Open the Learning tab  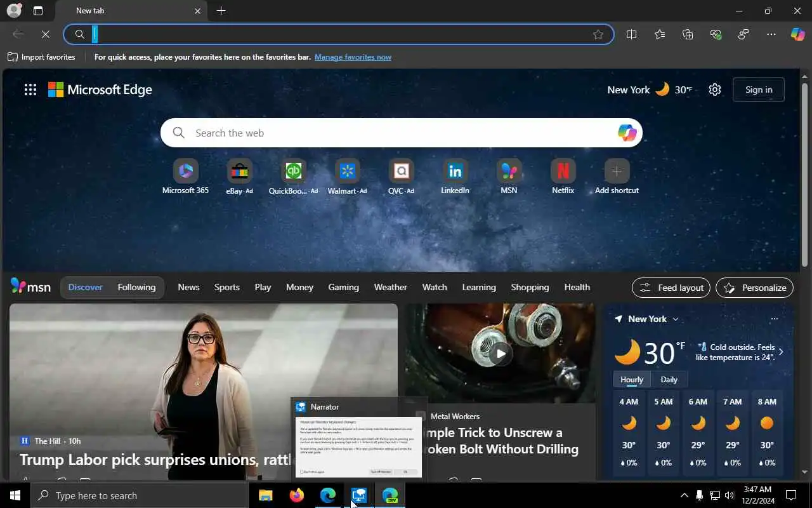tap(479, 287)
